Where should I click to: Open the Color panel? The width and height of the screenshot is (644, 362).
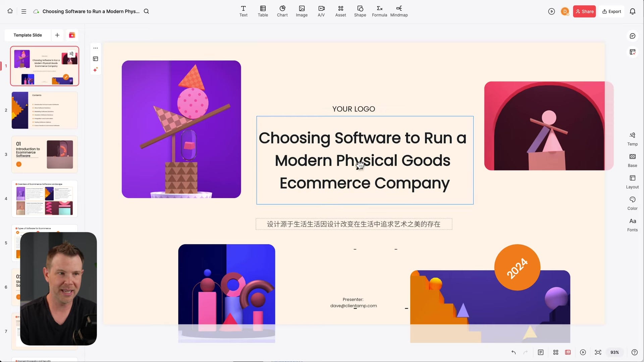633,203
